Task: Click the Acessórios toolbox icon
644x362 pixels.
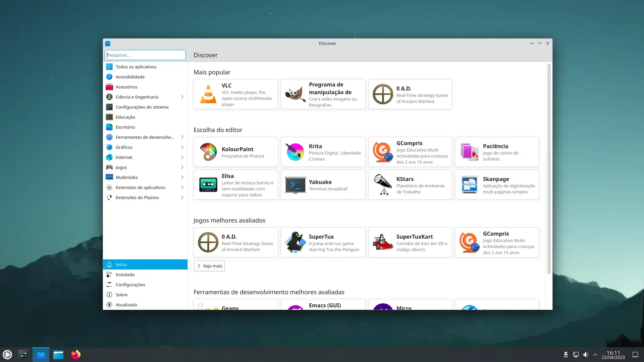Action: pos(109,87)
